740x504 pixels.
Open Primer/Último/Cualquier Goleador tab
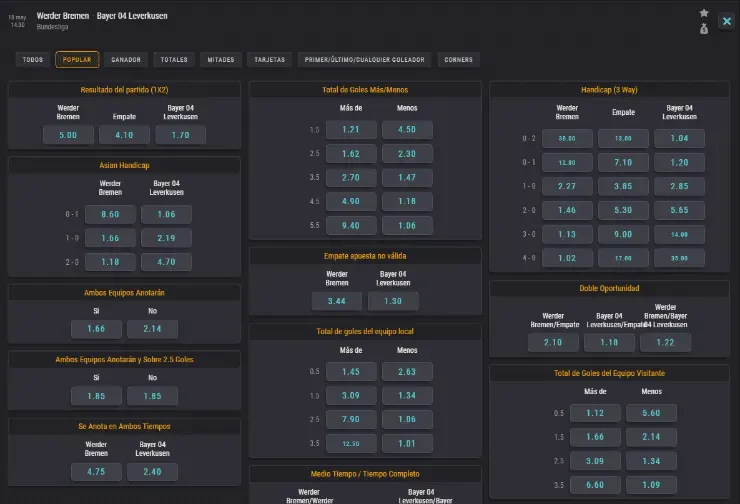(363, 60)
